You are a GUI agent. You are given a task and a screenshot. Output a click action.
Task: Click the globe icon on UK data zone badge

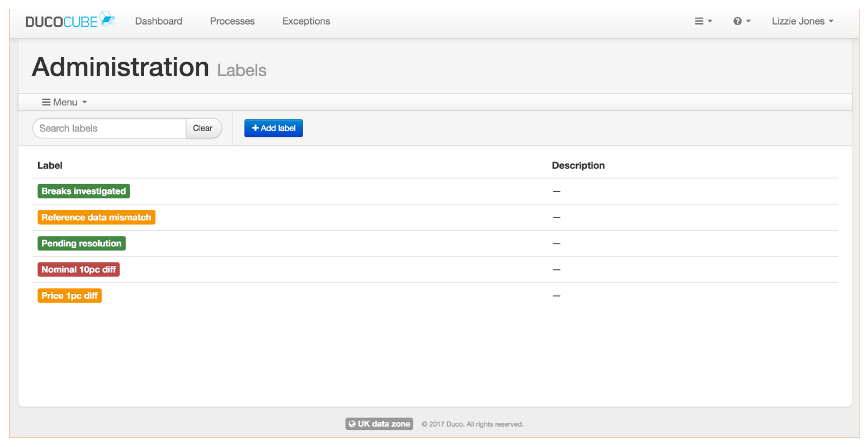point(352,424)
